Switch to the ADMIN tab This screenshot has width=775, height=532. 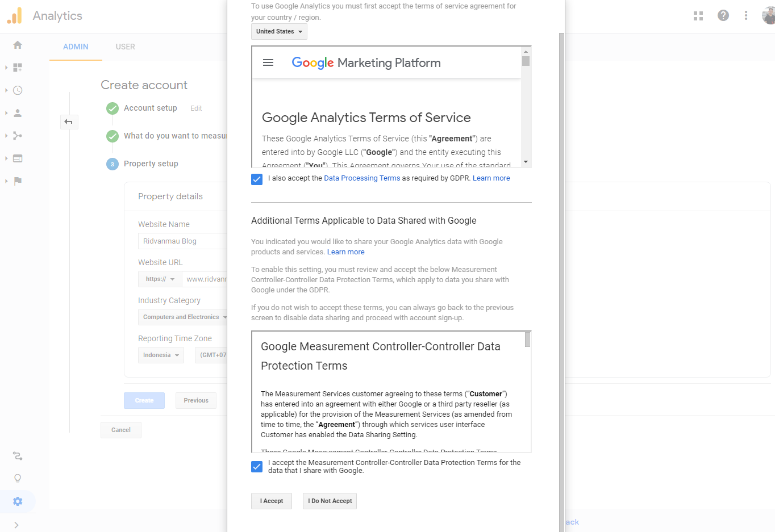(x=76, y=47)
